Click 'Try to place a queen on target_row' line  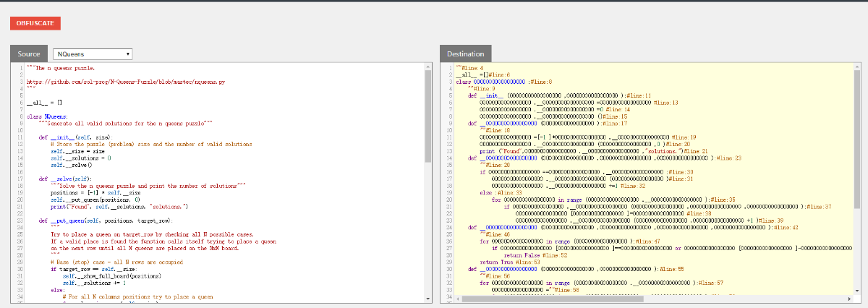152,234
